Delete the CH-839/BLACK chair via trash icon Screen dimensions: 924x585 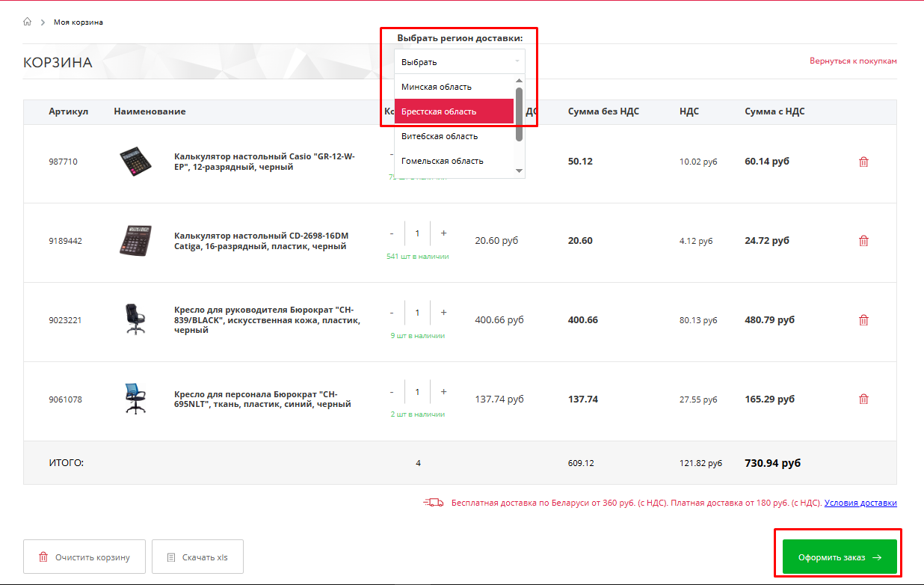(863, 320)
